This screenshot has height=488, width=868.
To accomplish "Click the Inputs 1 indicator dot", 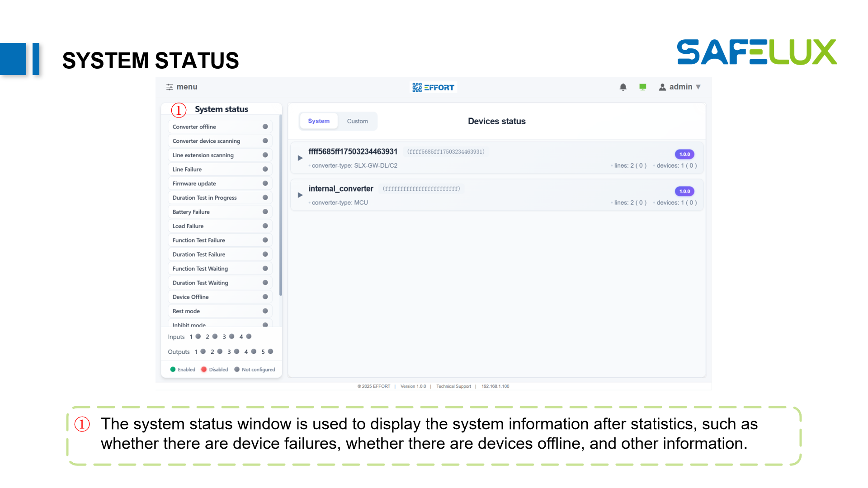I will (x=198, y=337).
